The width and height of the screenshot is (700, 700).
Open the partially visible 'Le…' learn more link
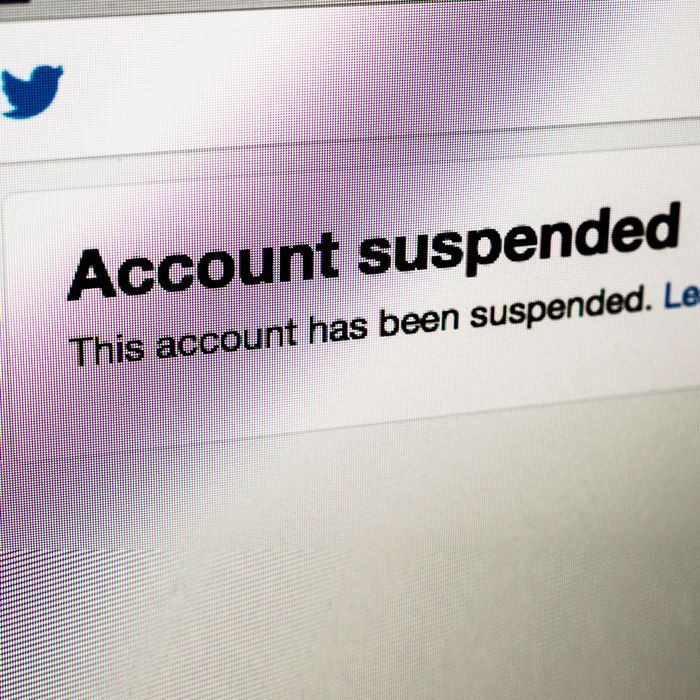click(682, 296)
